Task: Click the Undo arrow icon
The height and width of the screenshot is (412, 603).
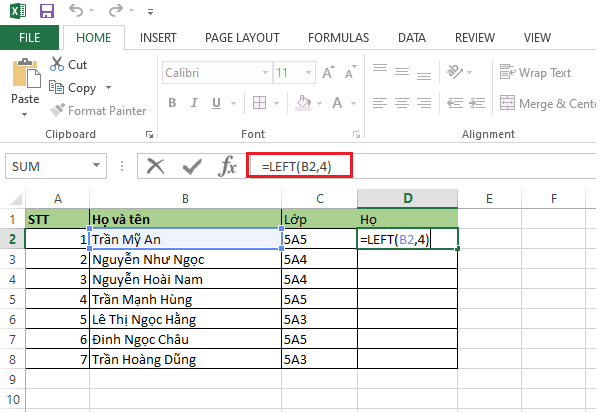Action: [x=76, y=10]
